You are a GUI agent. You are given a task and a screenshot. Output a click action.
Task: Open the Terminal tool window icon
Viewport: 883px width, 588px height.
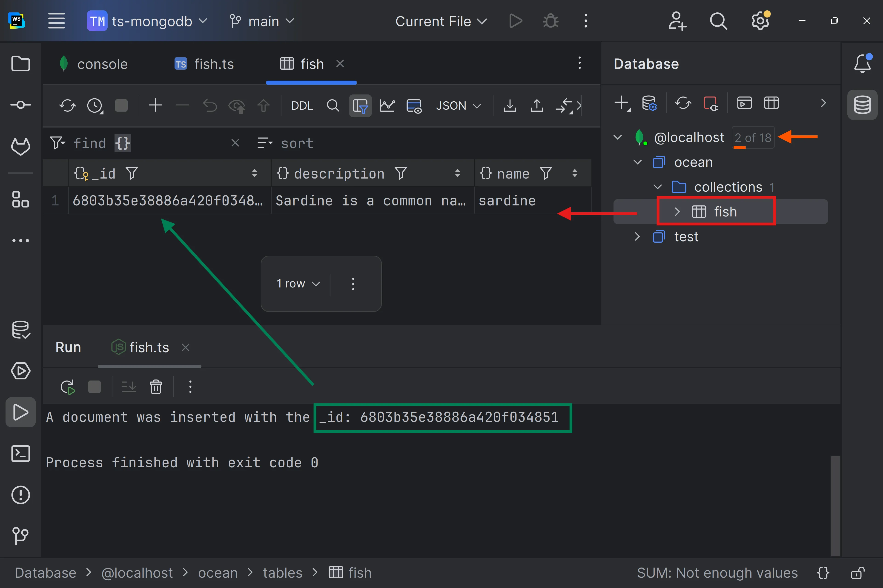coord(20,454)
